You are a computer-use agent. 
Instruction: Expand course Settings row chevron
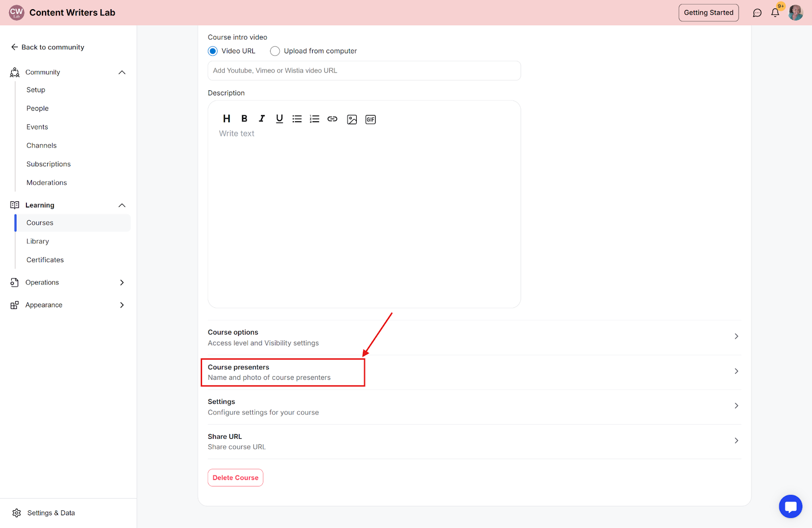point(736,406)
